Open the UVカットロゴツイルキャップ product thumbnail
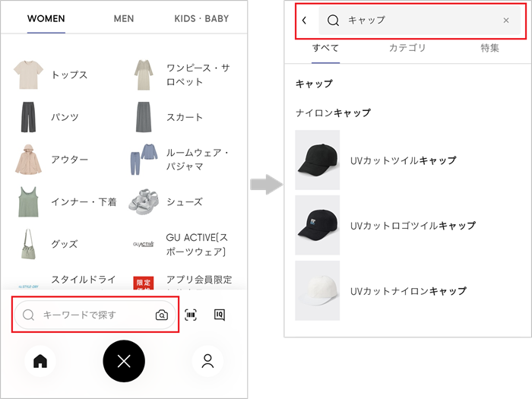The image size is (532, 399). coord(318,226)
